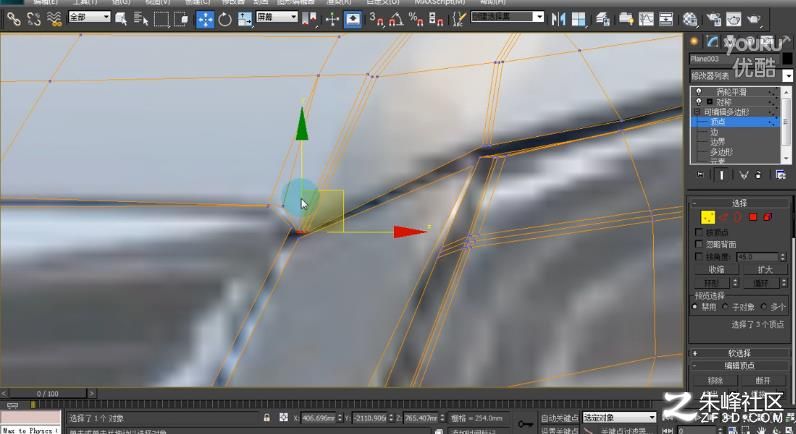Screen dimensions: 796x434
Task: Open the reference coordinate system dropdown
Action: [277, 17]
